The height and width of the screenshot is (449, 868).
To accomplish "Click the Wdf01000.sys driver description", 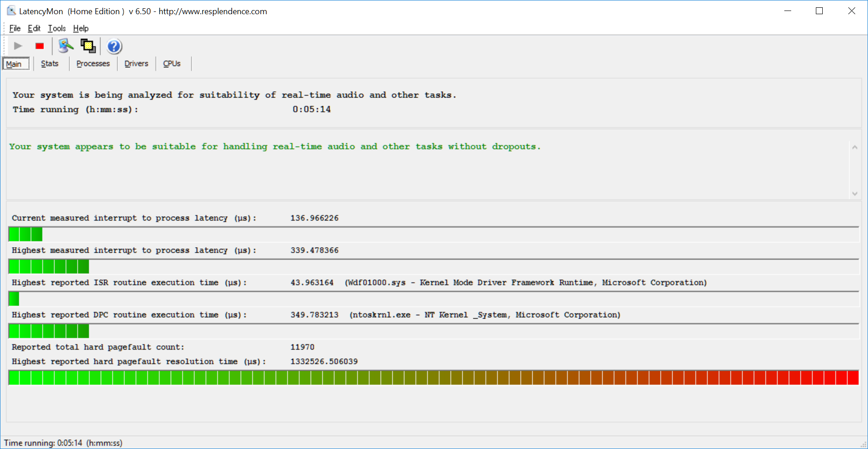I will [526, 282].
